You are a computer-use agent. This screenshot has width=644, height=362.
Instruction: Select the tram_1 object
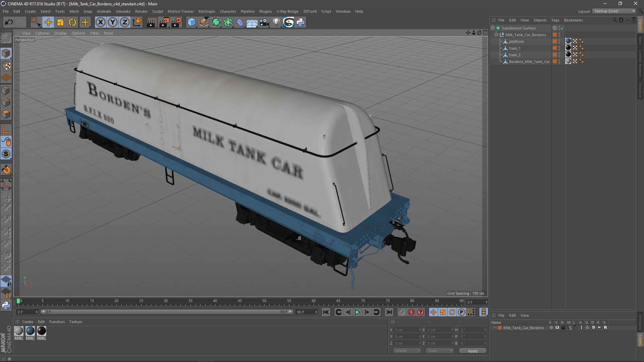click(515, 48)
